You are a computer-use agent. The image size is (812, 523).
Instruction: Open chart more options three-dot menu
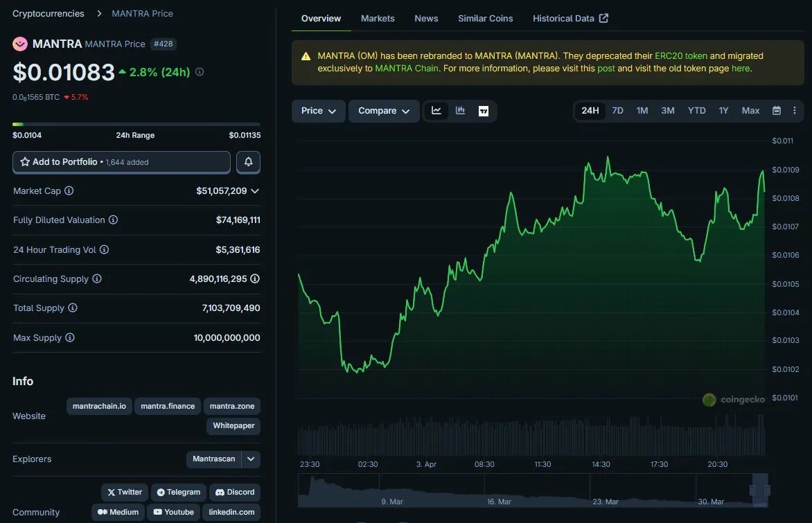click(795, 110)
